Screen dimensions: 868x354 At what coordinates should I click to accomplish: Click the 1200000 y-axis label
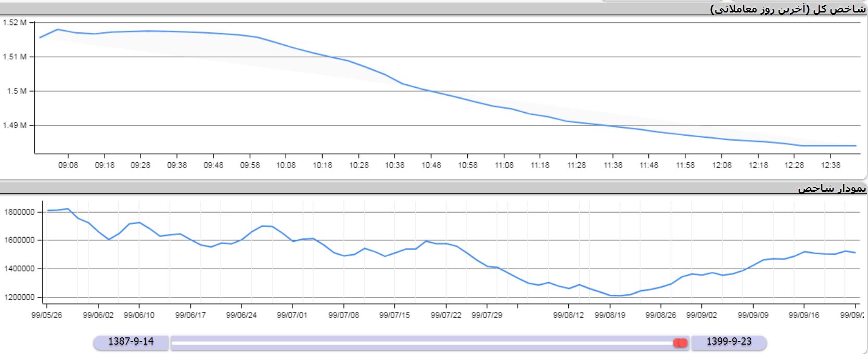tap(19, 297)
